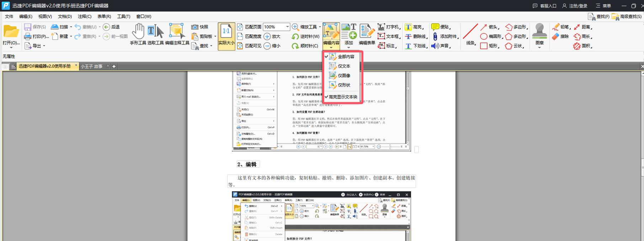
Task: Expand the arrow under 图章 (Stamp)
Action: coord(539,48)
